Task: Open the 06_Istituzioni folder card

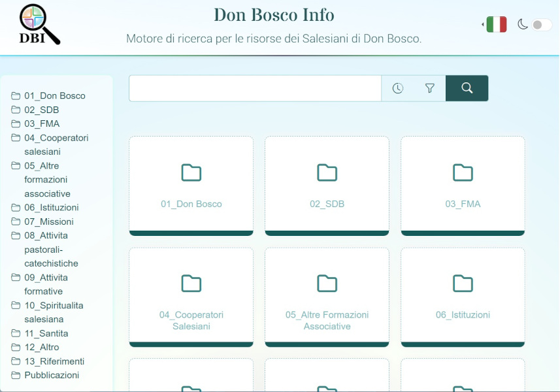Action: (463, 297)
